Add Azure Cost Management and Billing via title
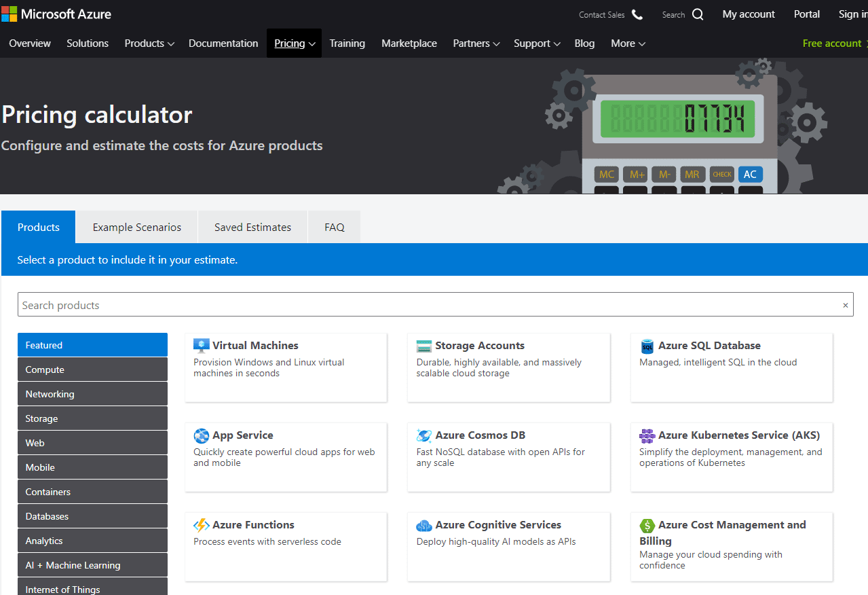 (723, 533)
